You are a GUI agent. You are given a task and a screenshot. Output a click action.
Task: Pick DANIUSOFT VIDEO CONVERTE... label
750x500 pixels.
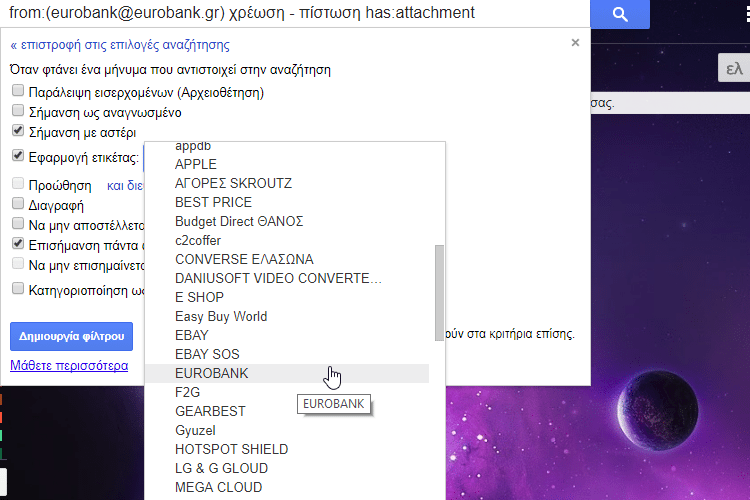click(x=287, y=278)
